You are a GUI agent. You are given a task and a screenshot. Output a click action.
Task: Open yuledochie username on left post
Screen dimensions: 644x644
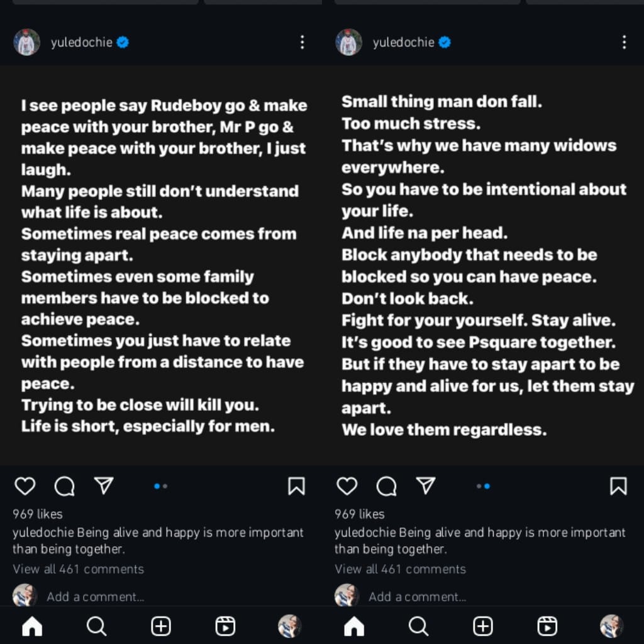point(81,42)
